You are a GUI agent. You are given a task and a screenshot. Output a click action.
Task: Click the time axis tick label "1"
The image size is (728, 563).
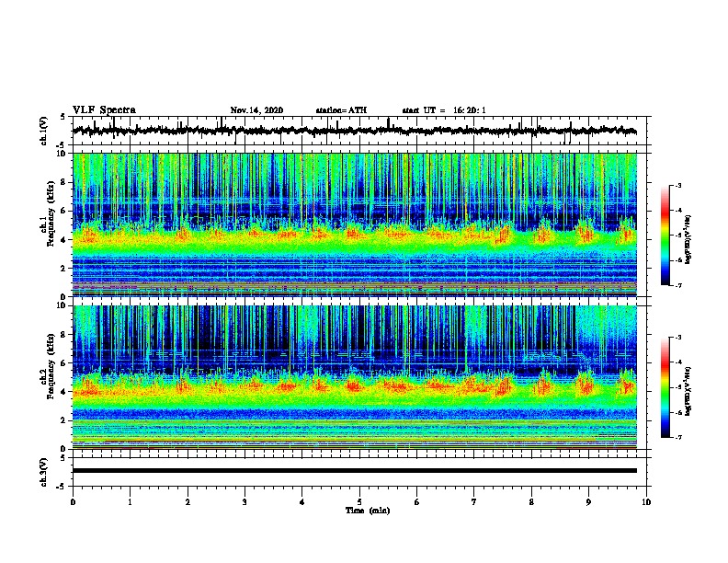click(131, 502)
